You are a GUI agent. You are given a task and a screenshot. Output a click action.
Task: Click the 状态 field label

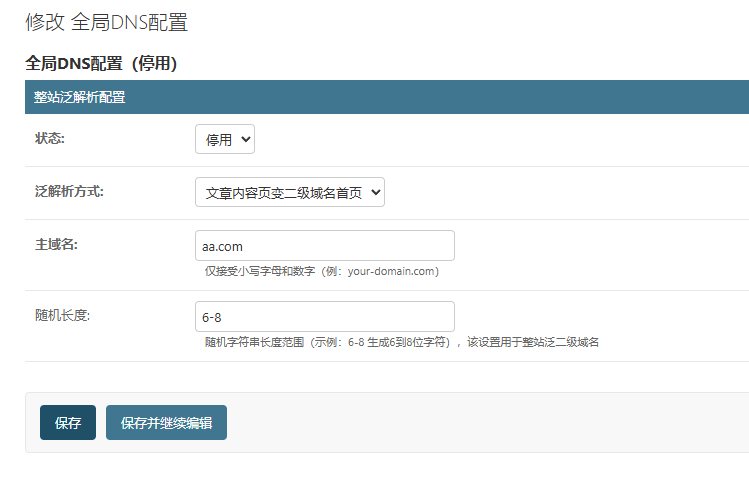50,139
